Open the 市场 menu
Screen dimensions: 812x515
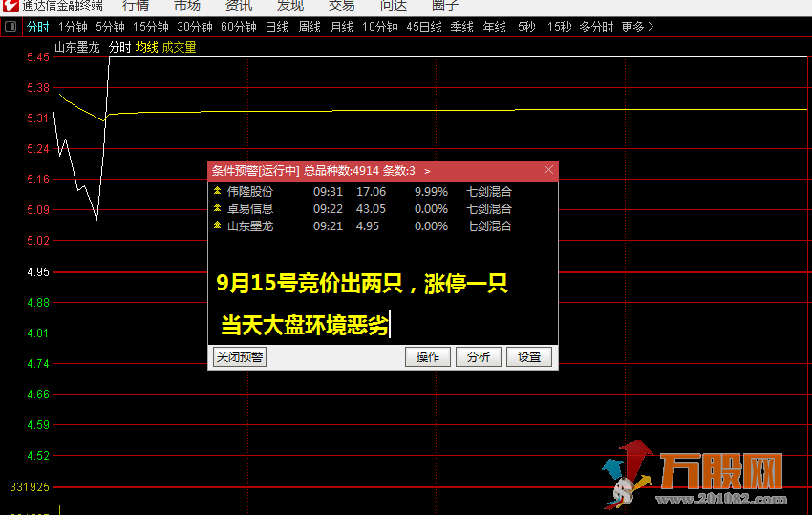point(187,6)
